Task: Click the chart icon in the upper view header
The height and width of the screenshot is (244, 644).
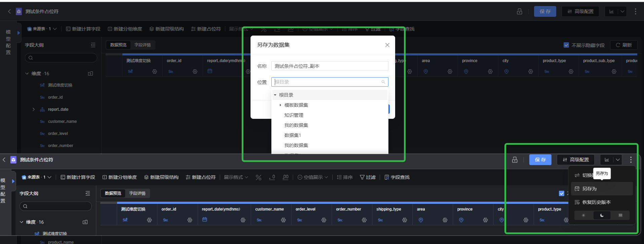Action: tap(611, 11)
